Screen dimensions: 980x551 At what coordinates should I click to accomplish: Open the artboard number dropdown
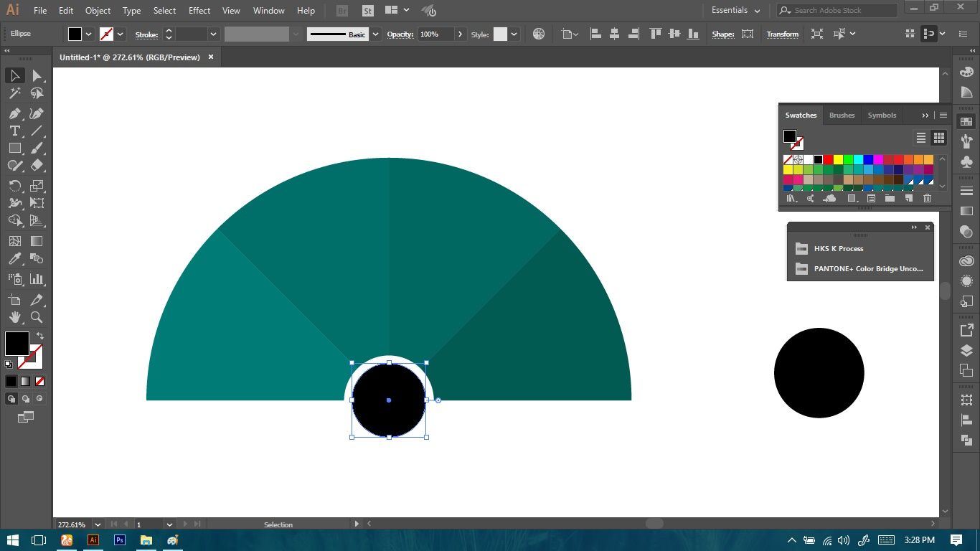coord(170,524)
